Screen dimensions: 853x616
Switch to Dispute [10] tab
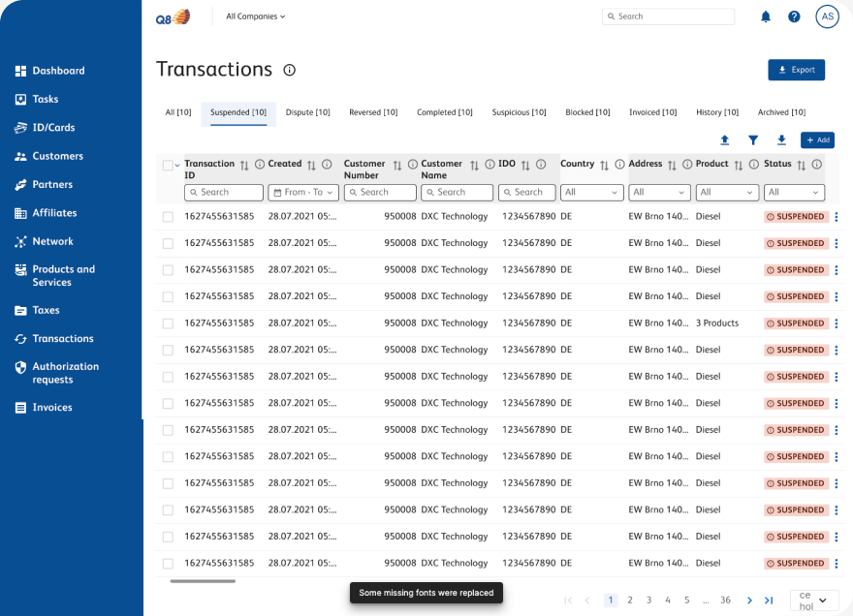(x=308, y=112)
